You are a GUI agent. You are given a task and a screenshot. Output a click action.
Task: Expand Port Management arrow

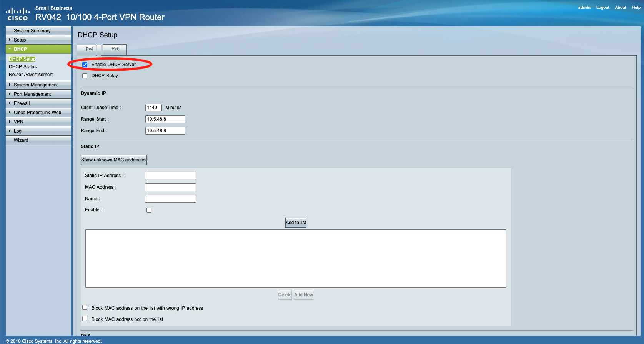click(10, 94)
